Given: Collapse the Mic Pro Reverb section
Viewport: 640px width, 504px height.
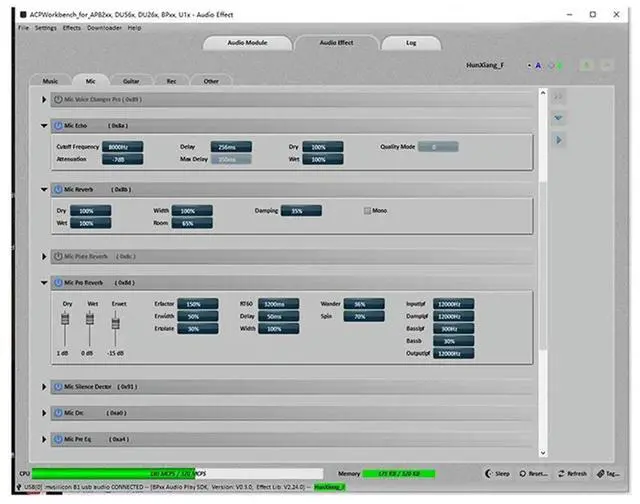Looking at the screenshot, I should (44, 282).
